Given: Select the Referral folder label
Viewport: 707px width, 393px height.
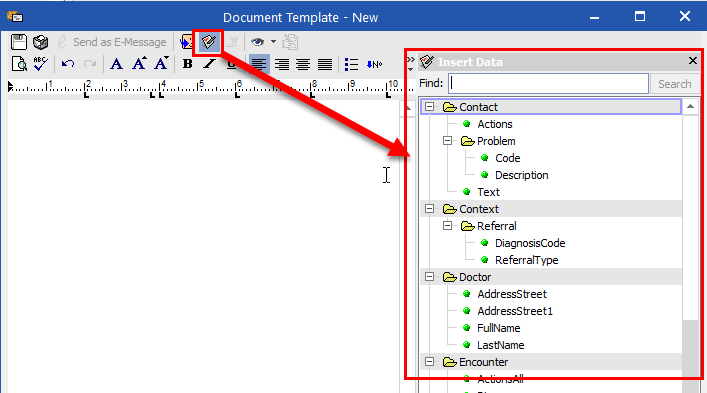Looking at the screenshot, I should click(x=496, y=226).
